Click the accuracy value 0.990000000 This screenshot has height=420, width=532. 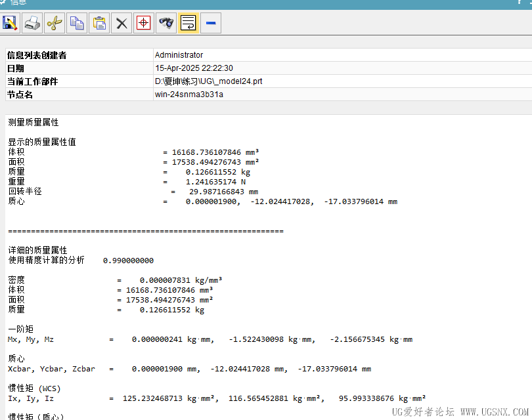(x=128, y=261)
